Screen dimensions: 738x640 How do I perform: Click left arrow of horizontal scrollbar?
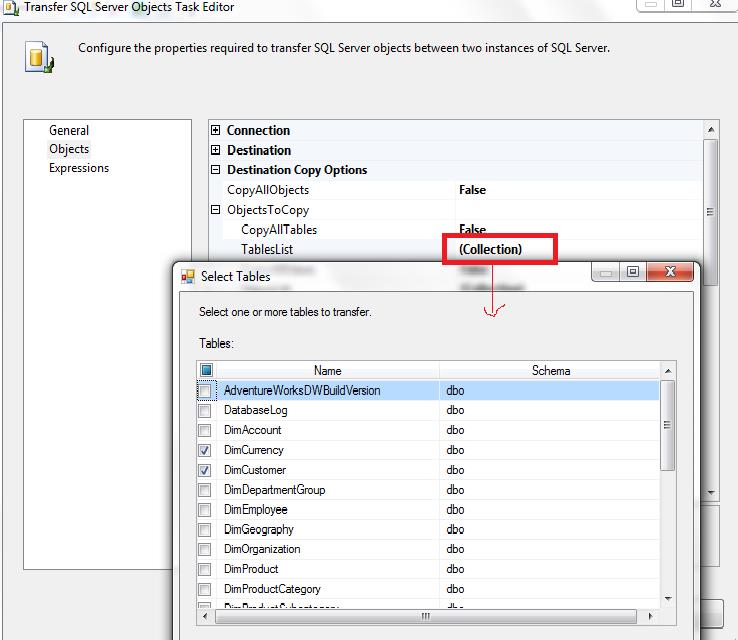click(205, 616)
